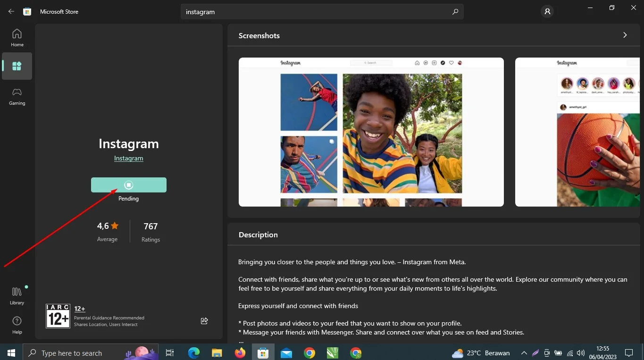644x360 pixels.
Task: Click the search magnifier icon
Action: (455, 12)
